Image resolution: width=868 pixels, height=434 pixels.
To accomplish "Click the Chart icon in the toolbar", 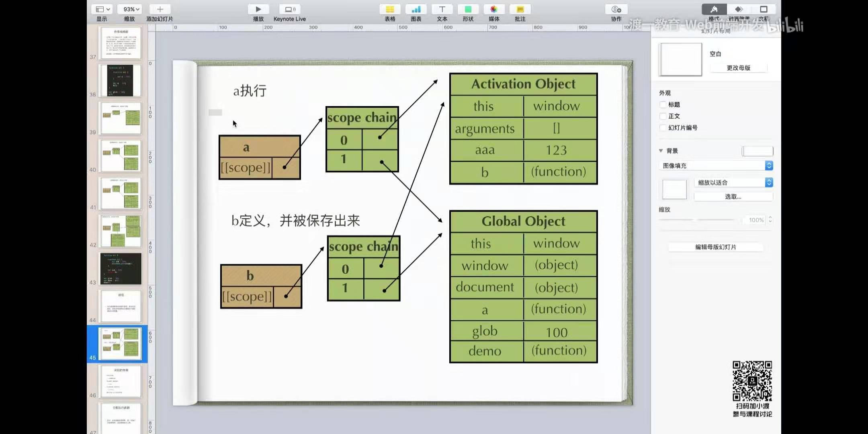I will [416, 10].
